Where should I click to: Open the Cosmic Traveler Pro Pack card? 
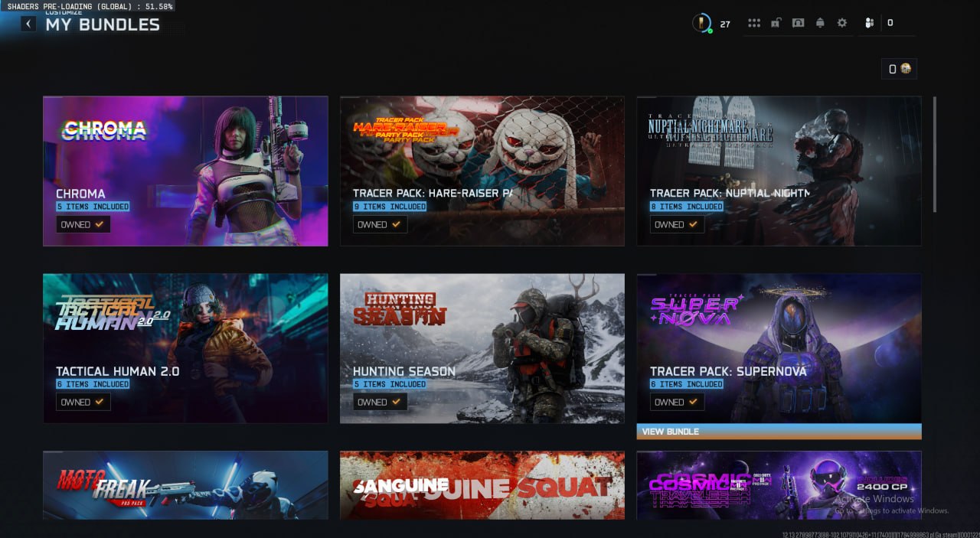point(779,485)
